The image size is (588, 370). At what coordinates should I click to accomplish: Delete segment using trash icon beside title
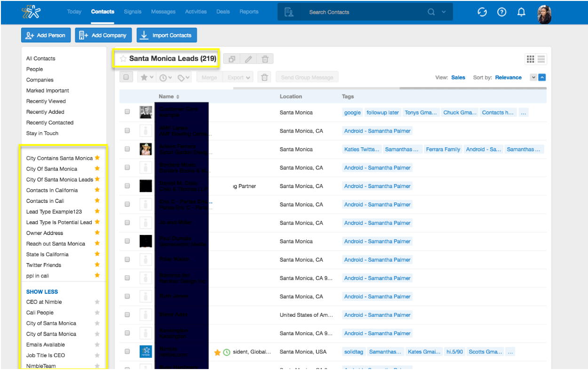pos(265,59)
